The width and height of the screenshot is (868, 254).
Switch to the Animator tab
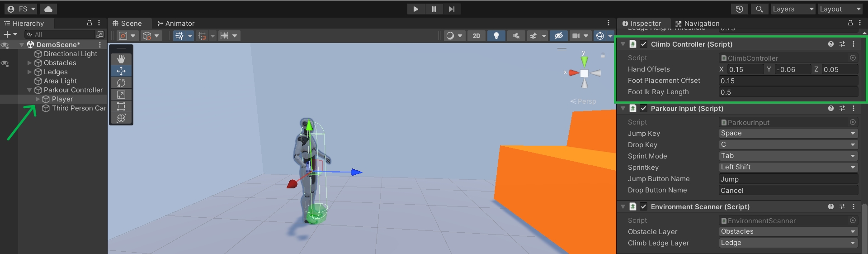point(175,24)
